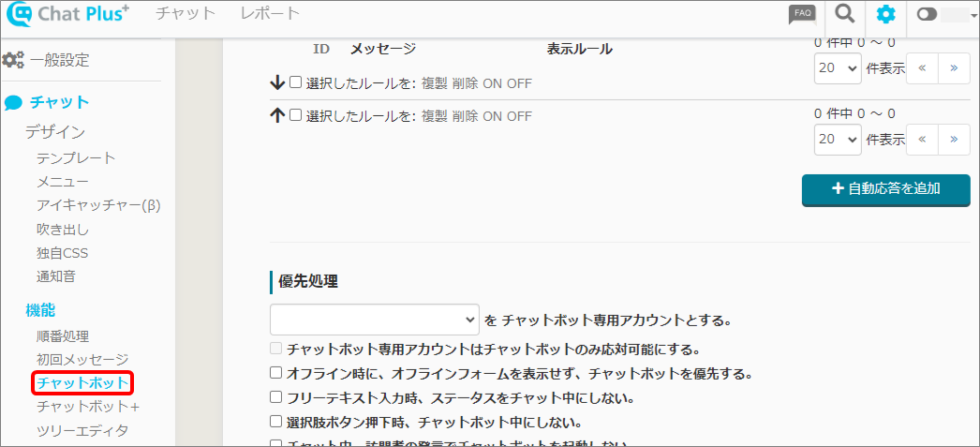Toggle the online status switch in header
980x447 pixels.
(928, 14)
